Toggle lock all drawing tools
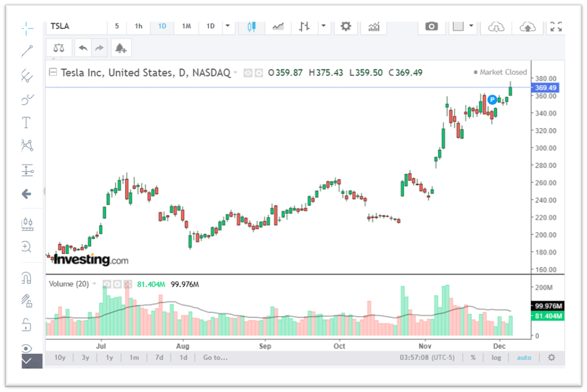Image resolution: width=587 pixels, height=392 pixels. tap(26, 324)
